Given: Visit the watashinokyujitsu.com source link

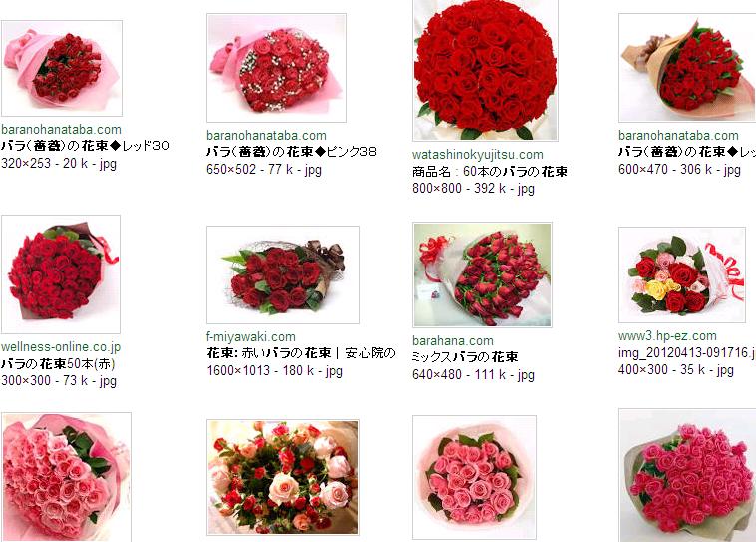Looking at the screenshot, I should pyautogui.click(x=478, y=155).
